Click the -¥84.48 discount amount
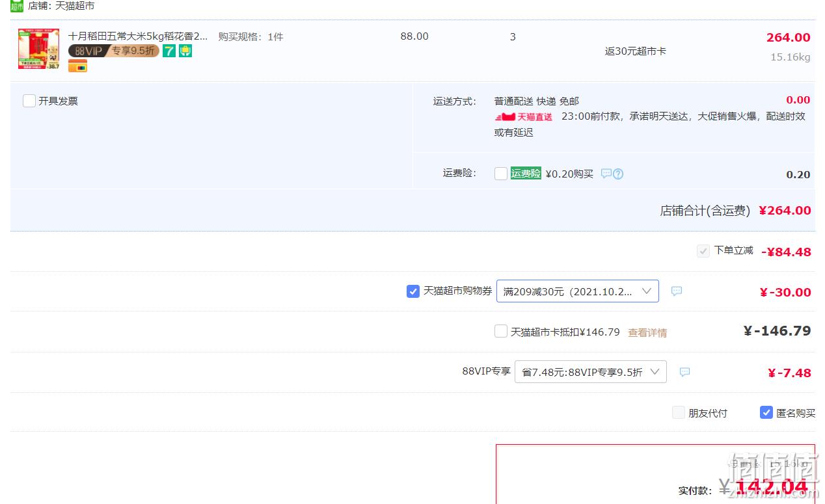The width and height of the screenshot is (825, 504). (x=786, y=252)
